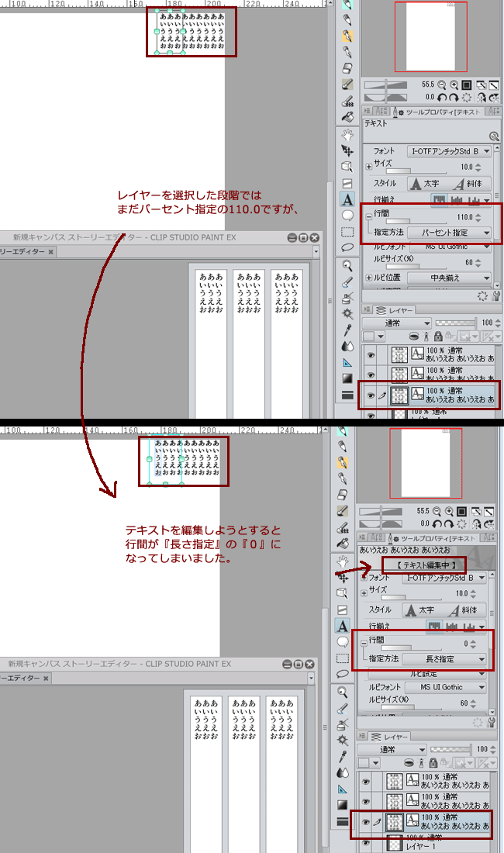Viewport: 504px width, 853px height.
Task: Open the wrench sub tool detail, lower property panel
Action: tap(492, 723)
